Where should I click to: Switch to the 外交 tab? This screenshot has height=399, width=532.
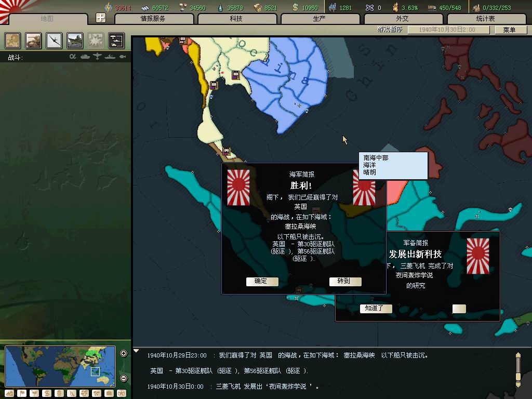click(x=403, y=19)
